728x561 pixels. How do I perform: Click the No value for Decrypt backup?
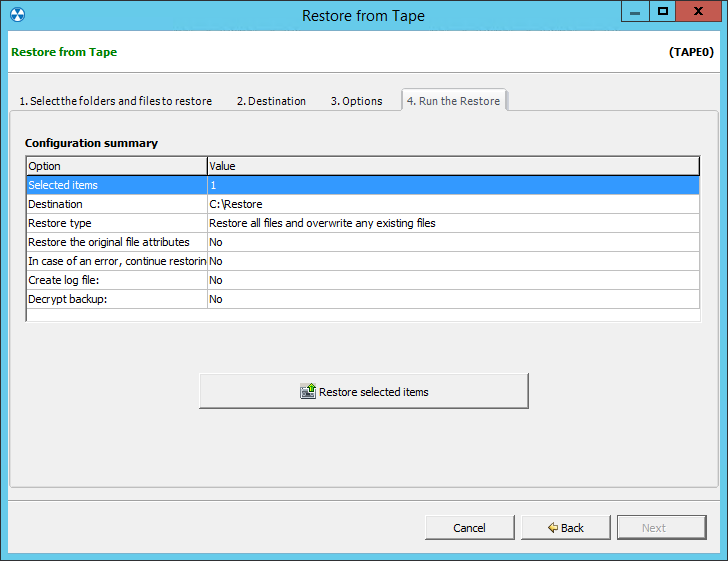(216, 299)
